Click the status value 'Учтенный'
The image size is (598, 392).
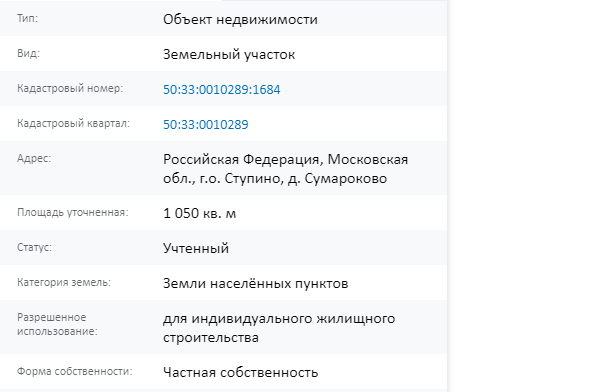point(196,248)
